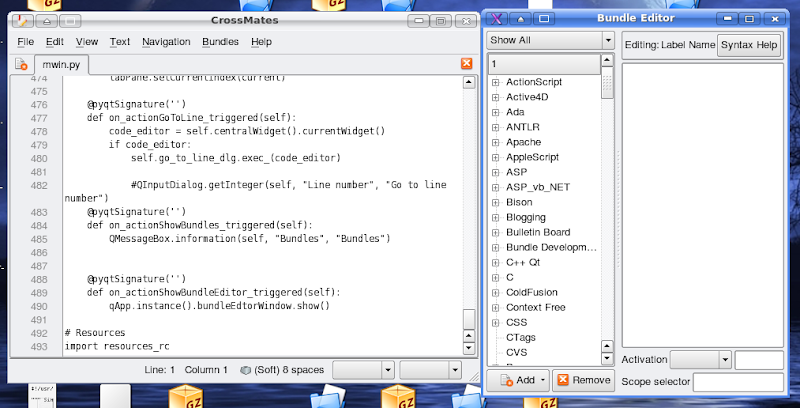The height and width of the screenshot is (408, 800).
Task: Click the new file icon beside mwin.py tab
Action: tap(21, 64)
